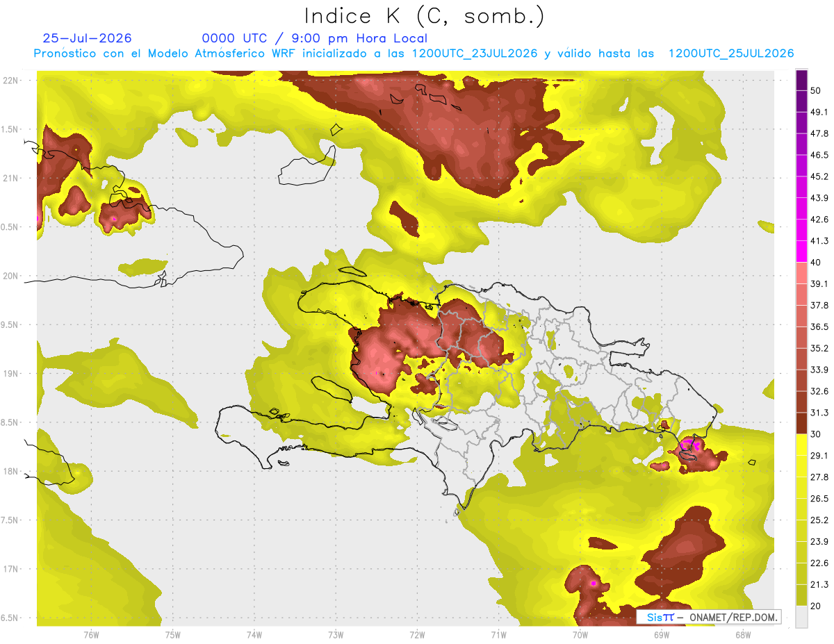Click the colorbar label '50'

pos(816,91)
